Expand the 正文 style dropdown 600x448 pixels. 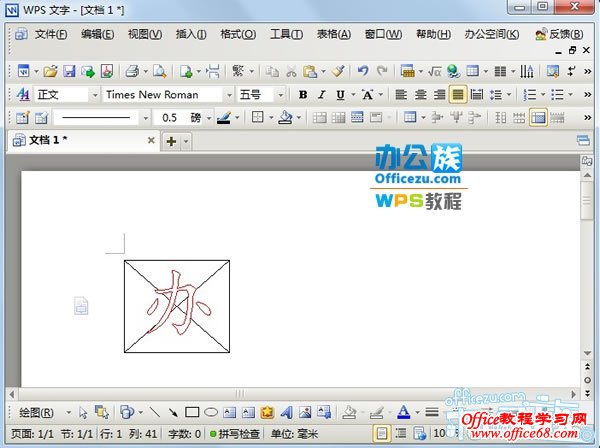(x=95, y=95)
